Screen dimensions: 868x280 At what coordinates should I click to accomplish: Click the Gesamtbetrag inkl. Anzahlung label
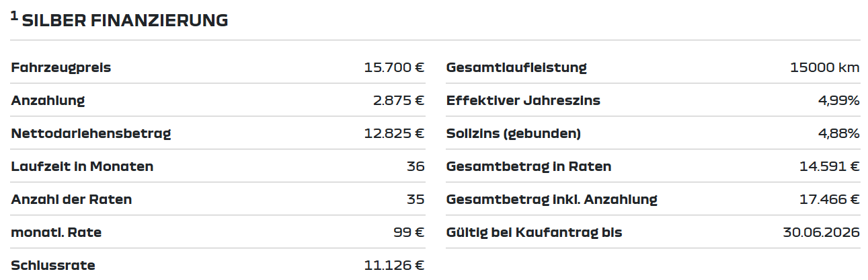552,199
